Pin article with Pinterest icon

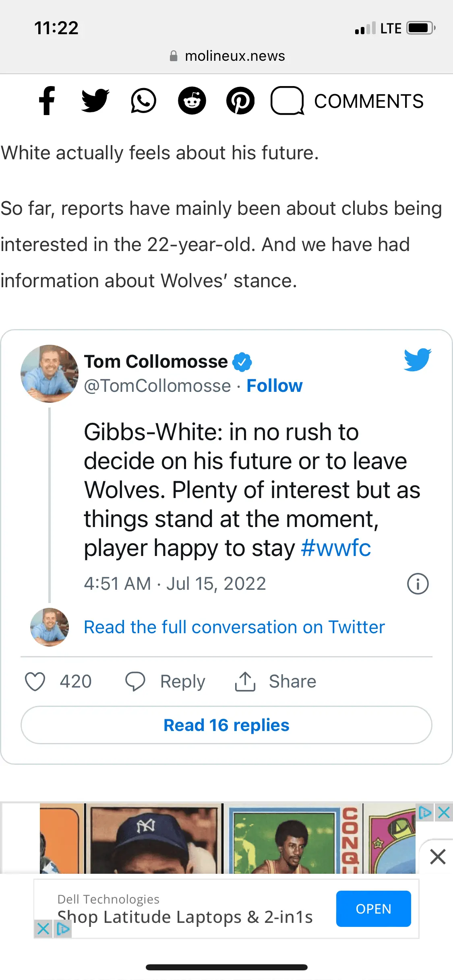pyautogui.click(x=240, y=101)
